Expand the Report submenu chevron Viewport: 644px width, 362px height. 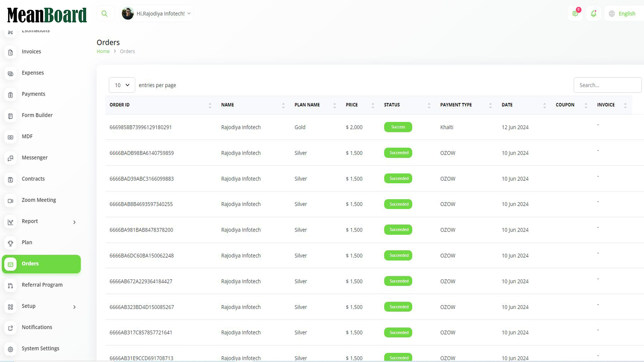pyautogui.click(x=74, y=222)
